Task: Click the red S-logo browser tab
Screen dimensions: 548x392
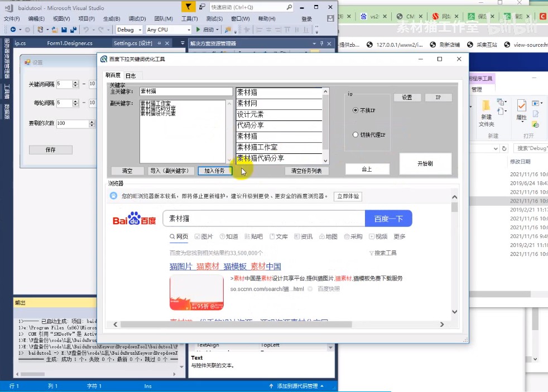Action: click(435, 16)
